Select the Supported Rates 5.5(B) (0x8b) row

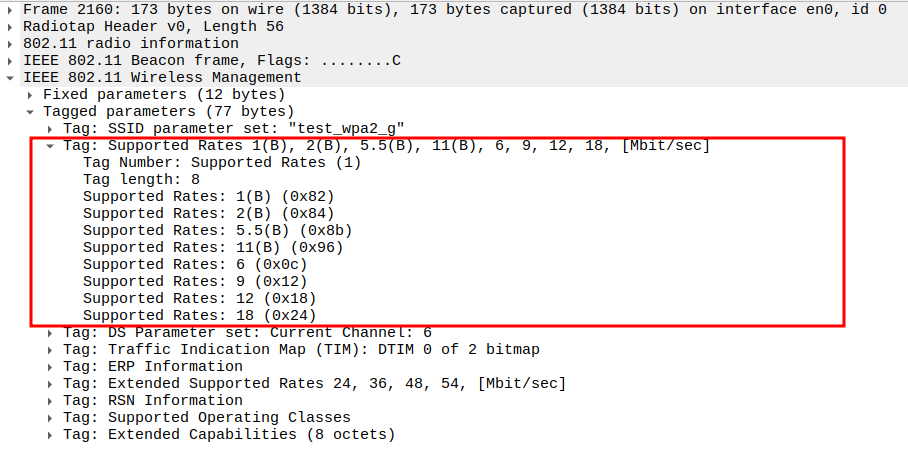coord(217,230)
